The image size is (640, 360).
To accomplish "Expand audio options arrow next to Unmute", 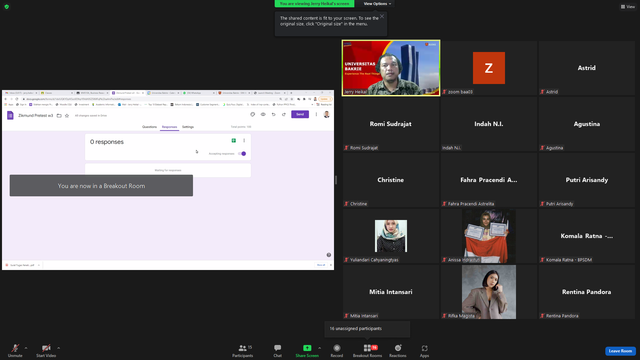I will (x=26, y=348).
